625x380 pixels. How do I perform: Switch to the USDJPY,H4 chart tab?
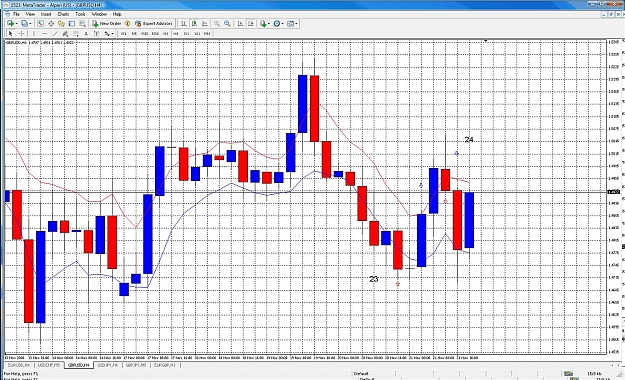tap(108, 365)
